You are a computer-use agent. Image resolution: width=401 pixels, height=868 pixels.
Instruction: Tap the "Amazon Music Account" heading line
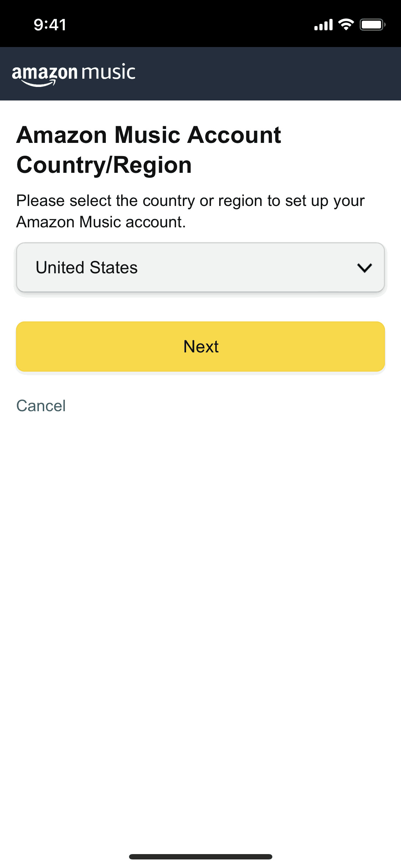(x=149, y=135)
